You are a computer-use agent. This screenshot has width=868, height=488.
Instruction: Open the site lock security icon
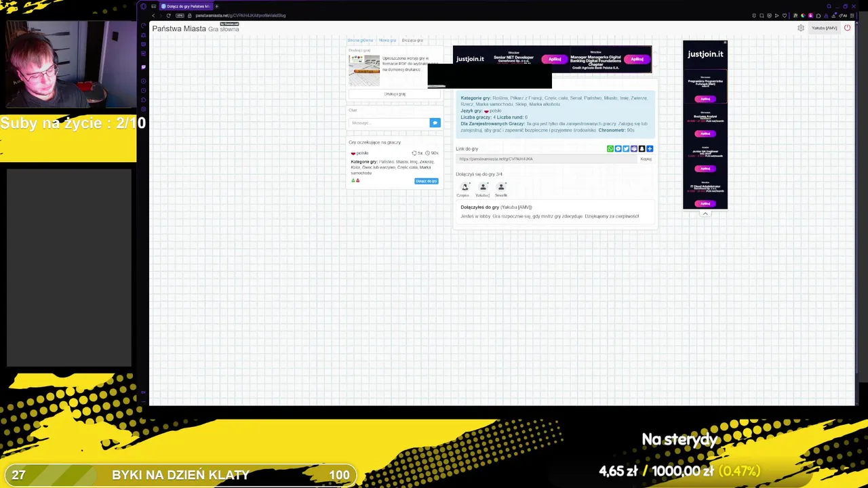click(x=190, y=16)
